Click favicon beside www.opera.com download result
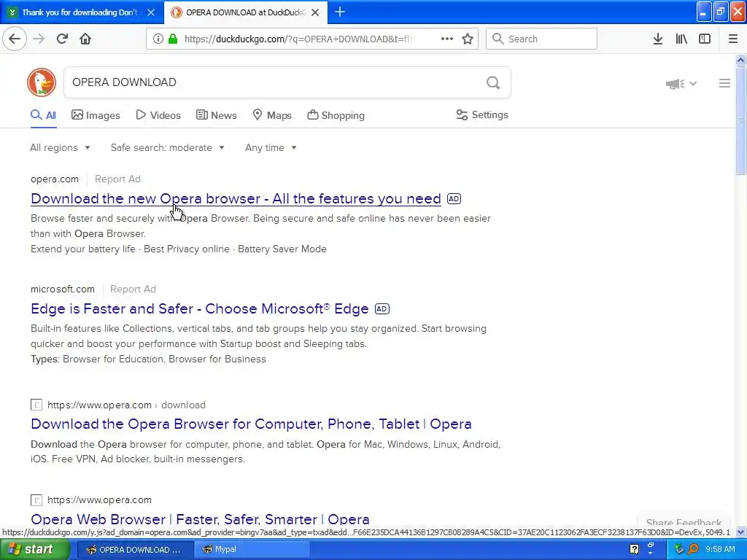Viewport: 747px width, 560px height. coord(36,405)
